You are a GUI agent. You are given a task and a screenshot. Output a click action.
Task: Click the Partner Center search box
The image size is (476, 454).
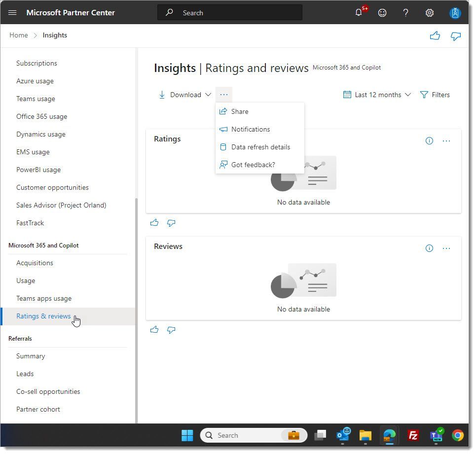tap(230, 13)
